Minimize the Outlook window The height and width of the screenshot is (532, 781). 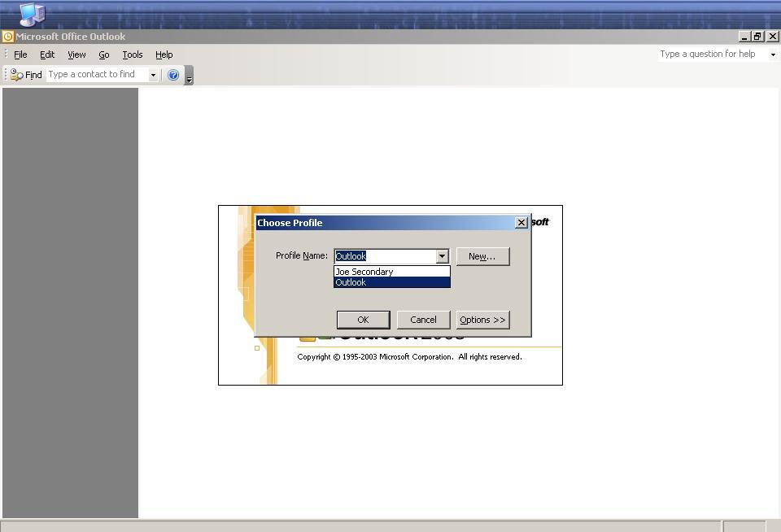click(x=744, y=37)
